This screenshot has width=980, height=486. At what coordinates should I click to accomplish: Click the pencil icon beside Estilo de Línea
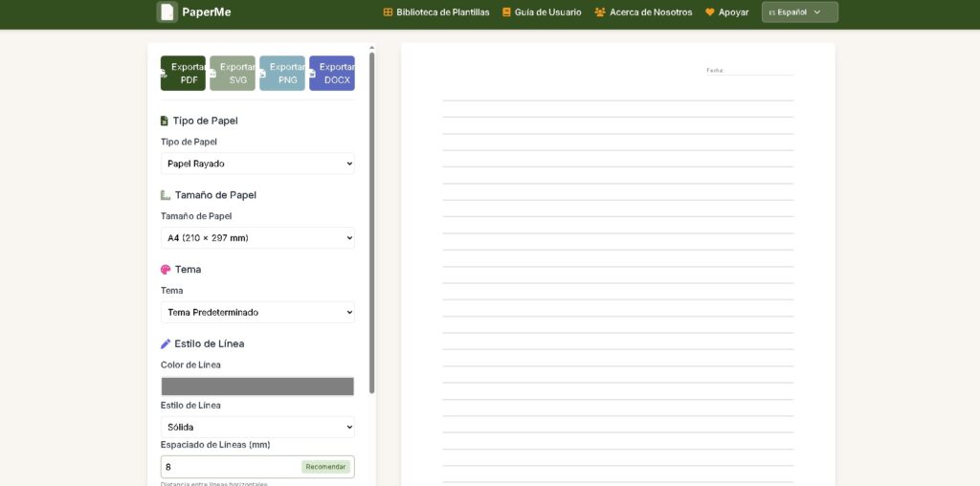166,343
